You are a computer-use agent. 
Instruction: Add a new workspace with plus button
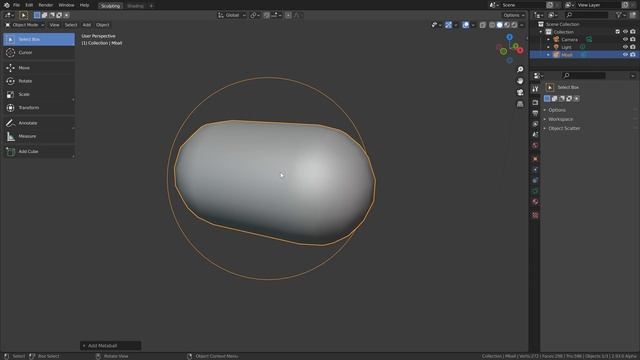click(x=151, y=6)
